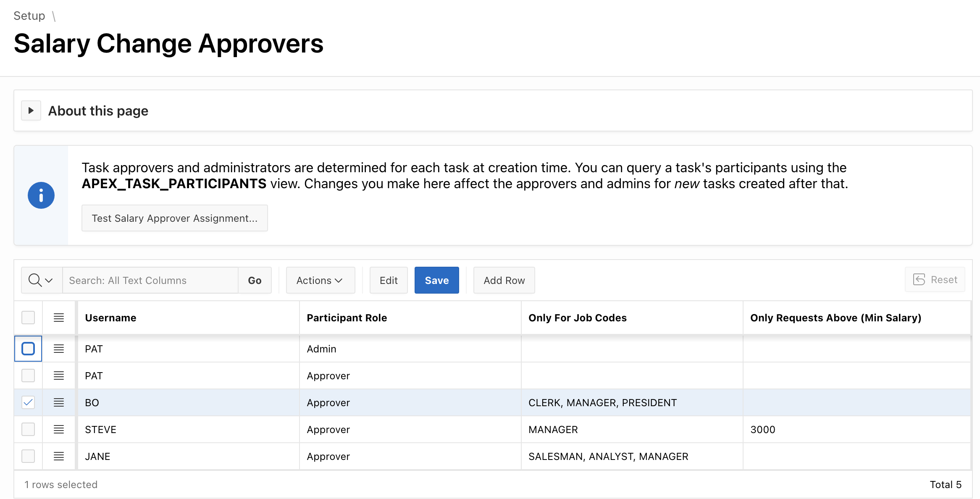Click row actions hamburger in header row
The height and width of the screenshot is (499, 980).
59,318
